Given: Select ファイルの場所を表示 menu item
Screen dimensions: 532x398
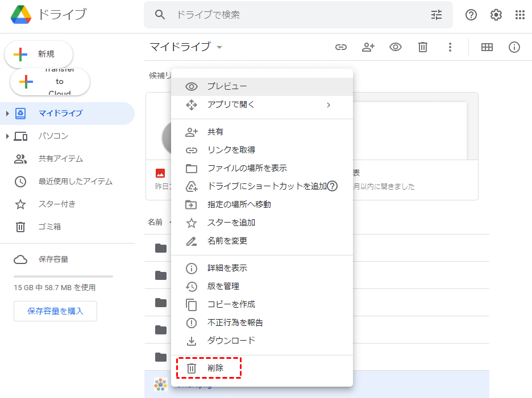Looking at the screenshot, I should [x=262, y=168].
